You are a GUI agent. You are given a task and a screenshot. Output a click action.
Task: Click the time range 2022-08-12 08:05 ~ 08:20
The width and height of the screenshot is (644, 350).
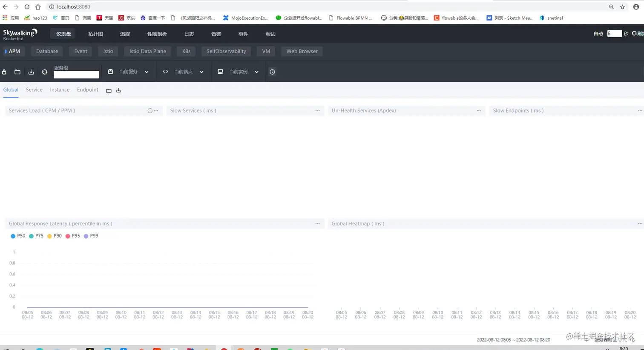(x=513, y=340)
